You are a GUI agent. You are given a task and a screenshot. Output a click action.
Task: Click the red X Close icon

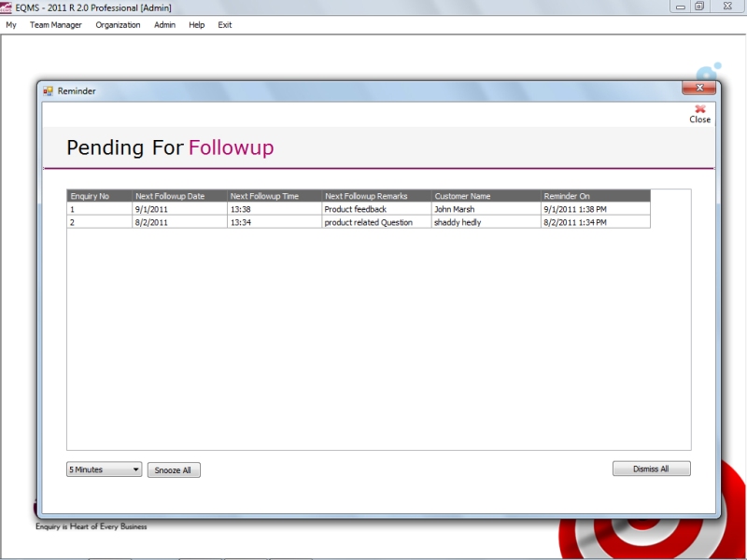tap(699, 110)
